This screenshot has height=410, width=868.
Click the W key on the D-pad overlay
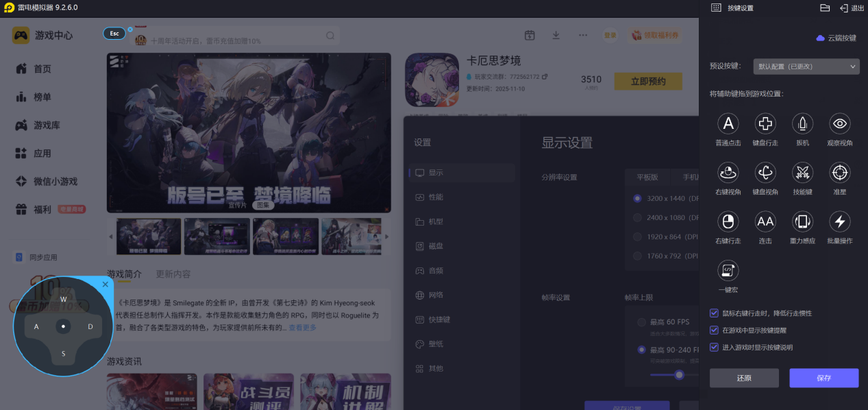(64, 299)
